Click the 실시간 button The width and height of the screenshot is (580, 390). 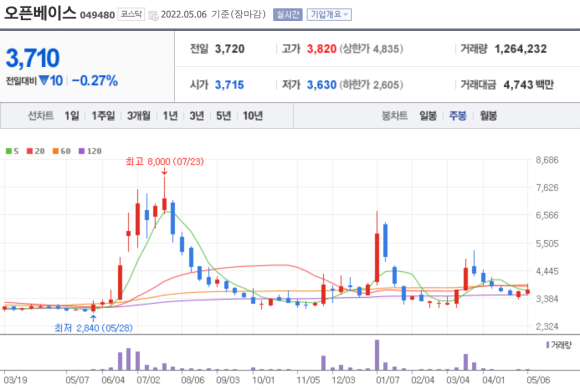(288, 14)
